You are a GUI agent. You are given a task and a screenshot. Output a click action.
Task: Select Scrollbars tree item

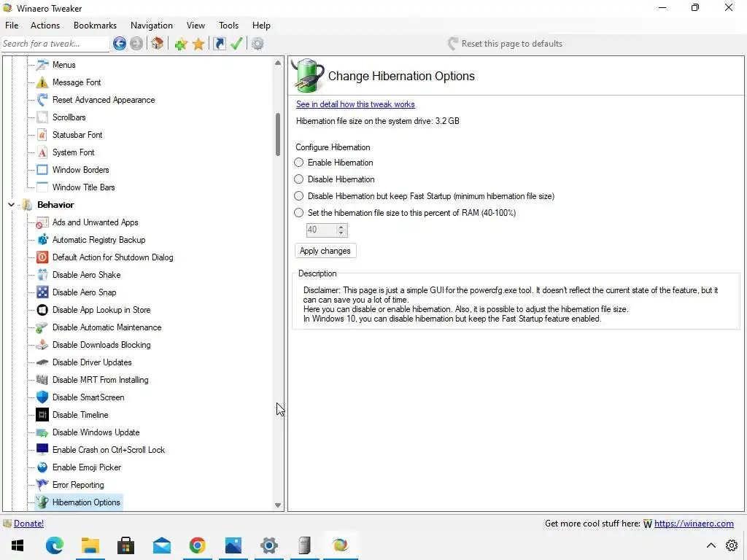(x=69, y=117)
